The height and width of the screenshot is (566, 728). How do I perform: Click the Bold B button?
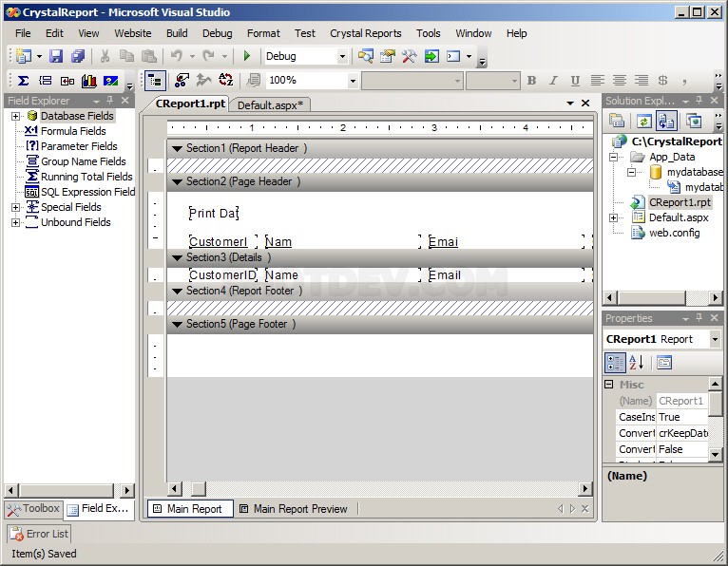pyautogui.click(x=531, y=81)
